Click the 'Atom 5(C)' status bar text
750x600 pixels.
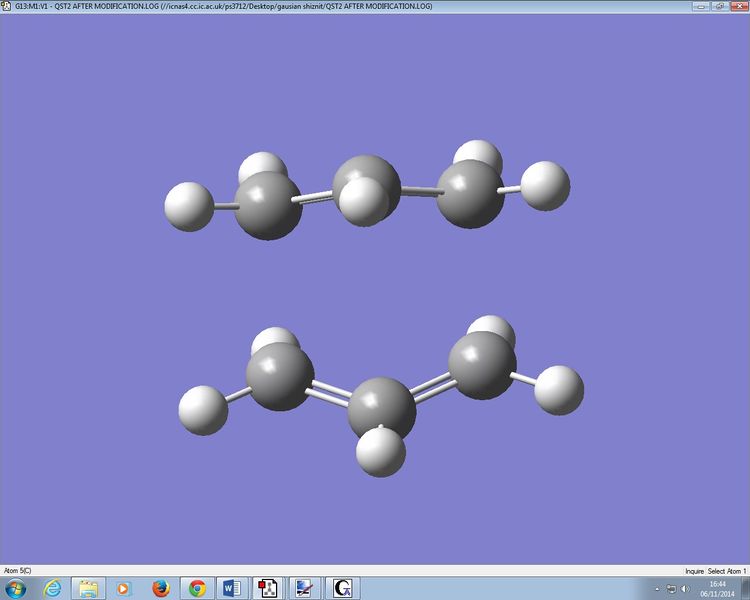[x=18, y=571]
